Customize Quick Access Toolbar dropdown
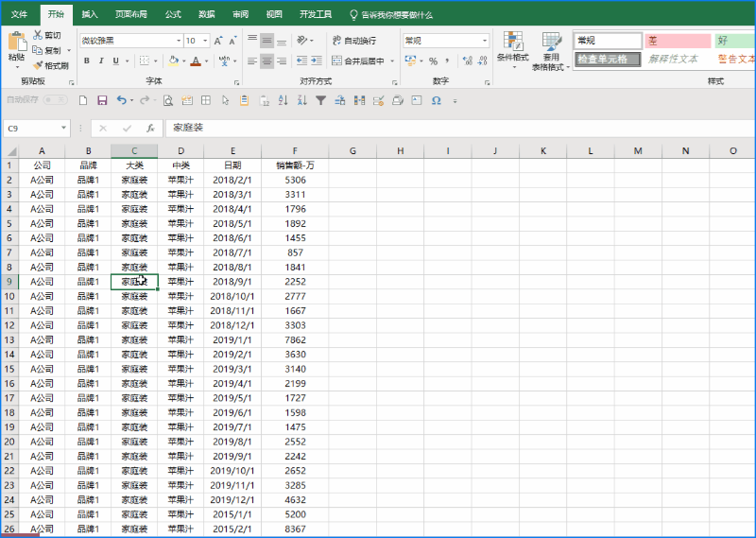The image size is (756, 538). pyautogui.click(x=455, y=101)
